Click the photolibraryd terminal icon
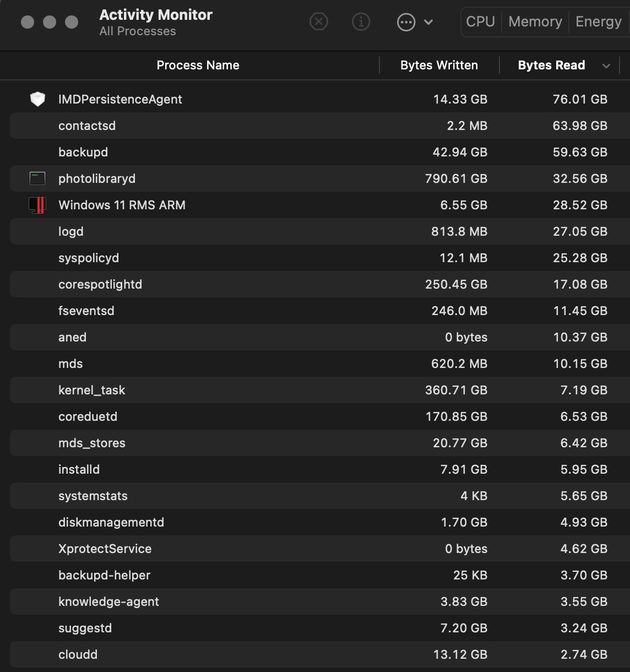This screenshot has height=672, width=630. (x=37, y=178)
